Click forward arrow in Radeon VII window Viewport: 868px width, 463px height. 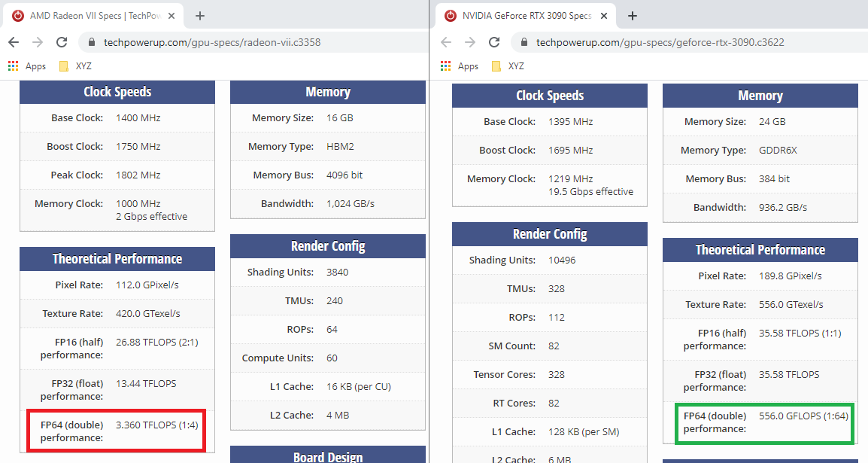point(38,42)
